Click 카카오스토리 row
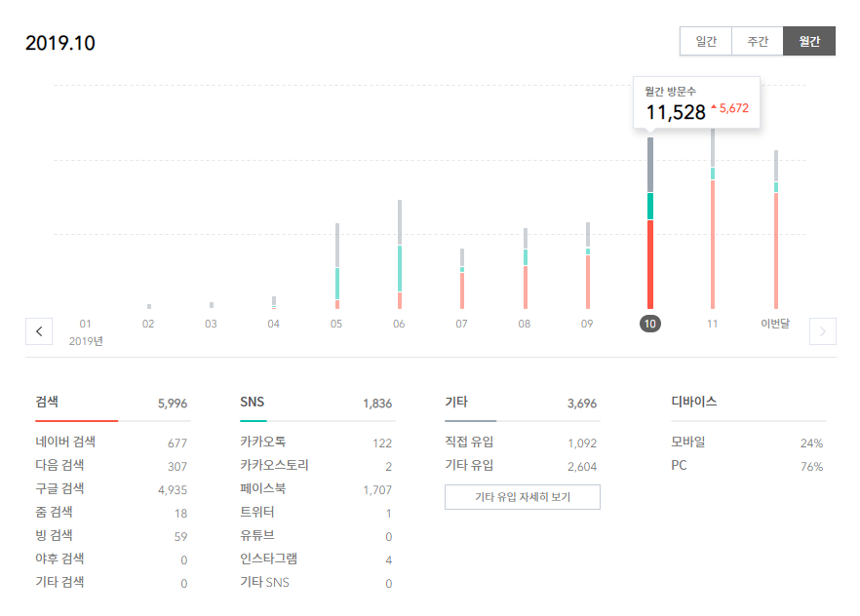 (317, 465)
